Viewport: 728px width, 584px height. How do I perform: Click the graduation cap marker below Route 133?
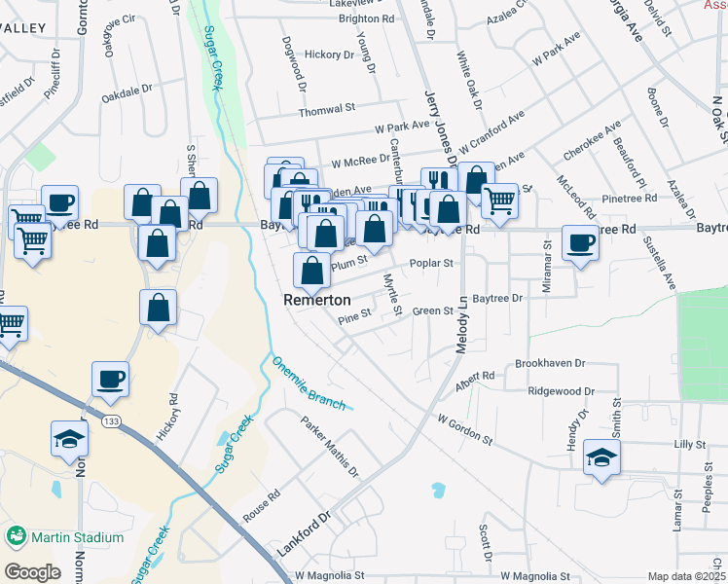(68, 438)
